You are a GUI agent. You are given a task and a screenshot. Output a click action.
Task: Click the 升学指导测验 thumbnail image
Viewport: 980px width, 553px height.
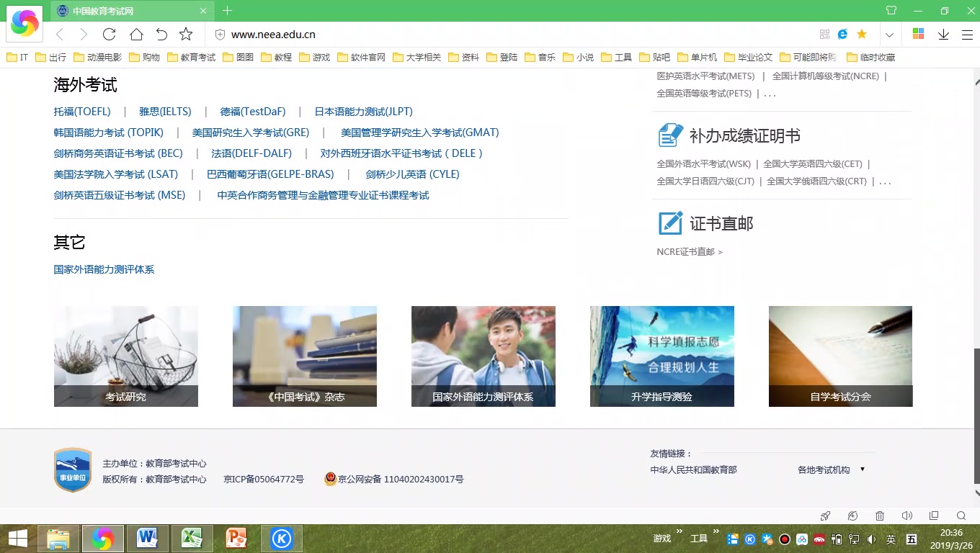click(x=661, y=356)
